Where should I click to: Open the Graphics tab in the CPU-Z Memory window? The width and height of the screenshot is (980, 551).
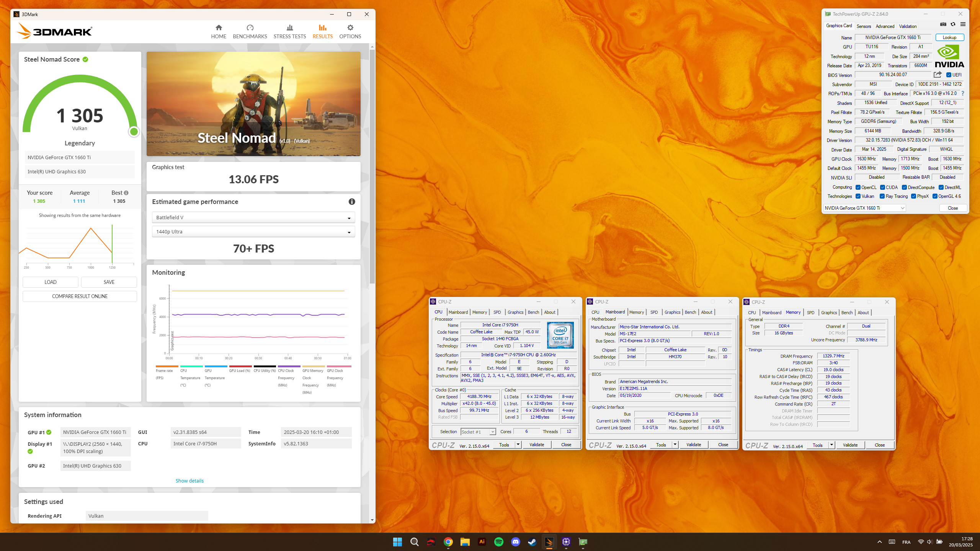829,313
